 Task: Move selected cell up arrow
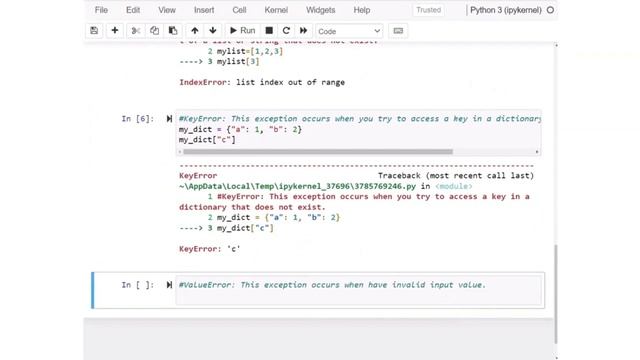point(195,31)
